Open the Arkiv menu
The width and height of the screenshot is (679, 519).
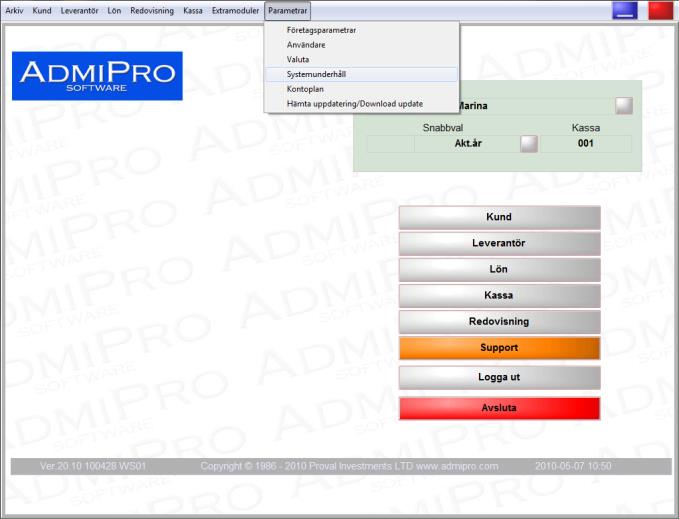pos(14,10)
